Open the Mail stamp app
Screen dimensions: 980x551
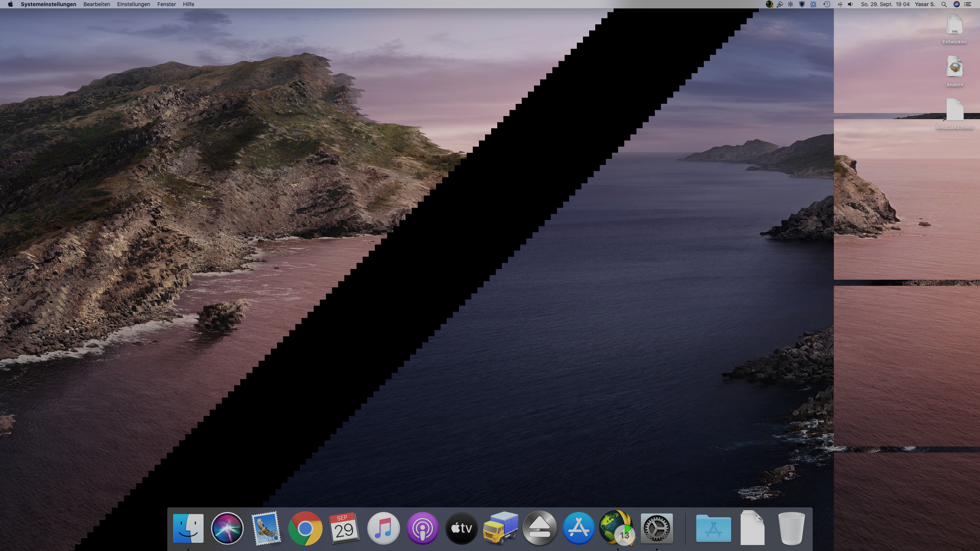pyautogui.click(x=266, y=528)
